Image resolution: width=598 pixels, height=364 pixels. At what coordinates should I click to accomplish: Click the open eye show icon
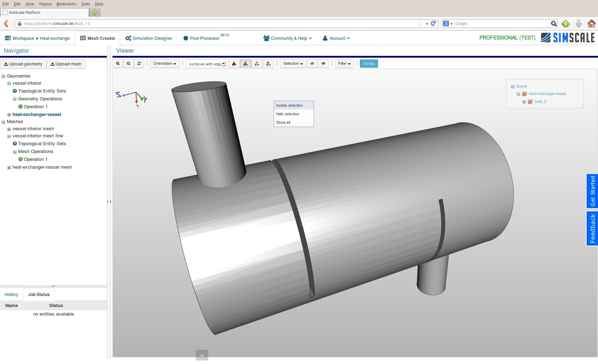(323, 64)
